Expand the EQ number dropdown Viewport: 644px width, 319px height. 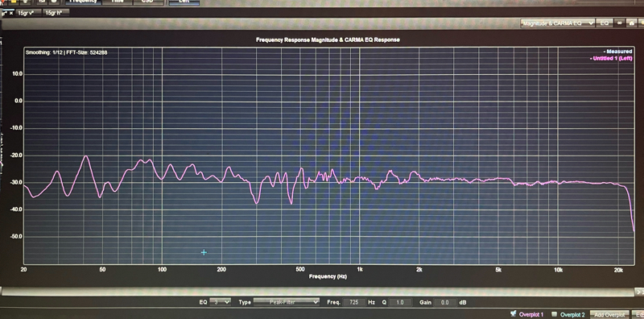pyautogui.click(x=221, y=302)
